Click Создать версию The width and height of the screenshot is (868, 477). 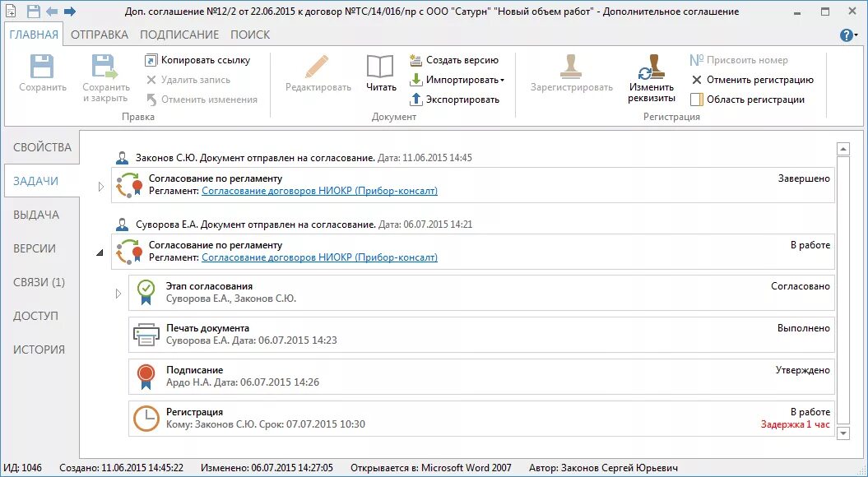[454, 60]
